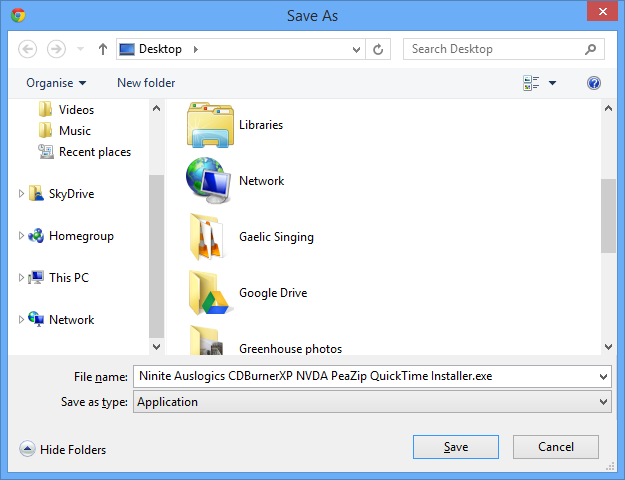Screen dimensions: 625x480
Task: Click the Desktop breadcrumb text
Action: (x=160, y=49)
